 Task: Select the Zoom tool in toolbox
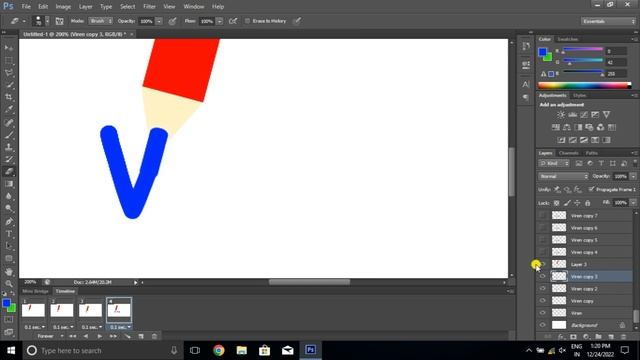[x=9, y=284]
